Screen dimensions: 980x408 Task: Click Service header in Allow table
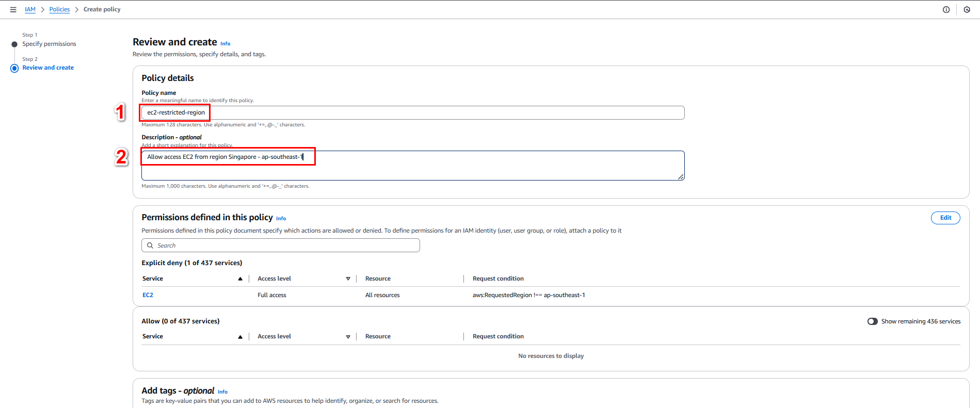pos(153,336)
